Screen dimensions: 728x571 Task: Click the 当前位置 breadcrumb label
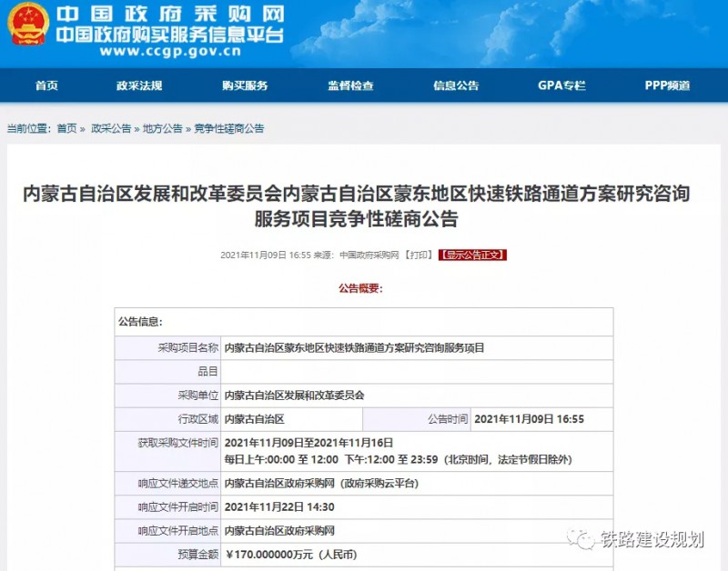tap(28, 128)
